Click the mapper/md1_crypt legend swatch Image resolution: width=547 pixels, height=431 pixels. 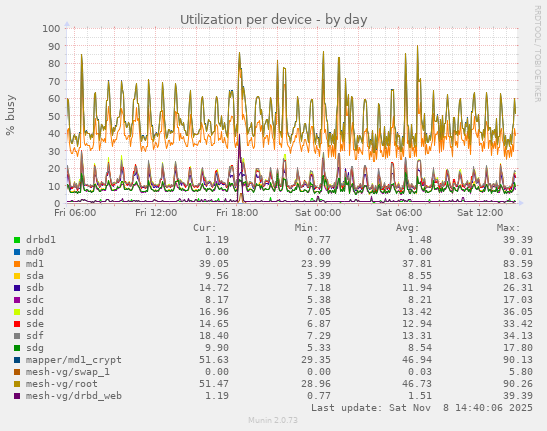coord(17,360)
